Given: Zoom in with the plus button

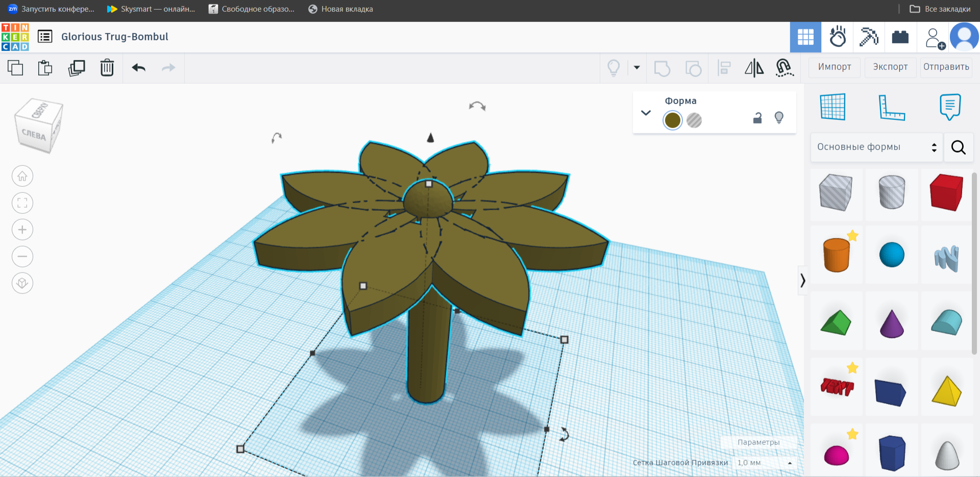Looking at the screenshot, I should [x=22, y=230].
